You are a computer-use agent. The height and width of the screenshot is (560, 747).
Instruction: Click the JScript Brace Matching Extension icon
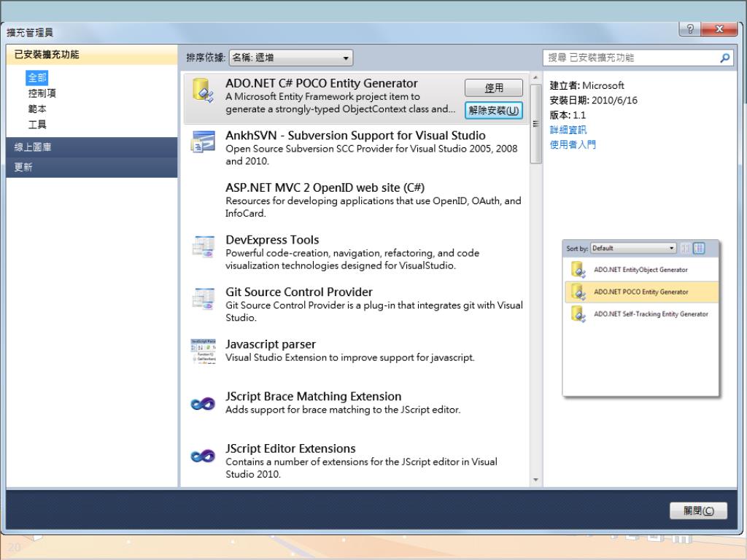coord(203,404)
